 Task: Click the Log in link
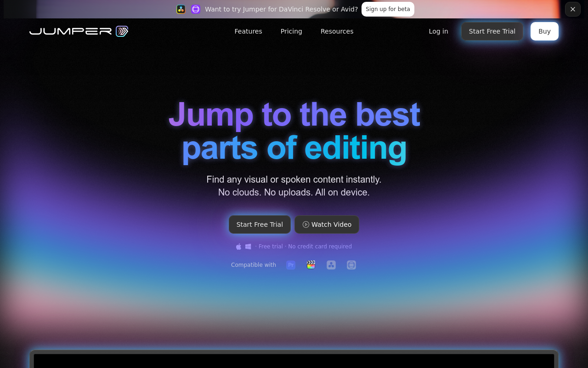[438, 31]
